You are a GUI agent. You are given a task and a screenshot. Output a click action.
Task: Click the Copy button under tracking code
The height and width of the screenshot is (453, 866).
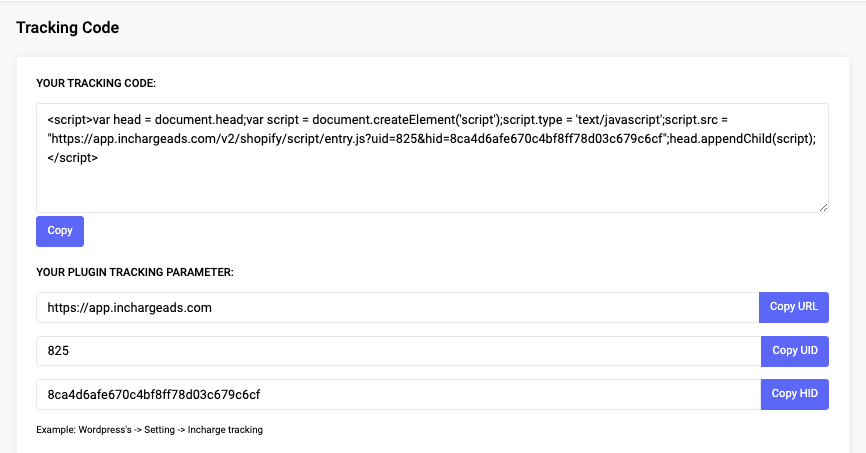(60, 231)
